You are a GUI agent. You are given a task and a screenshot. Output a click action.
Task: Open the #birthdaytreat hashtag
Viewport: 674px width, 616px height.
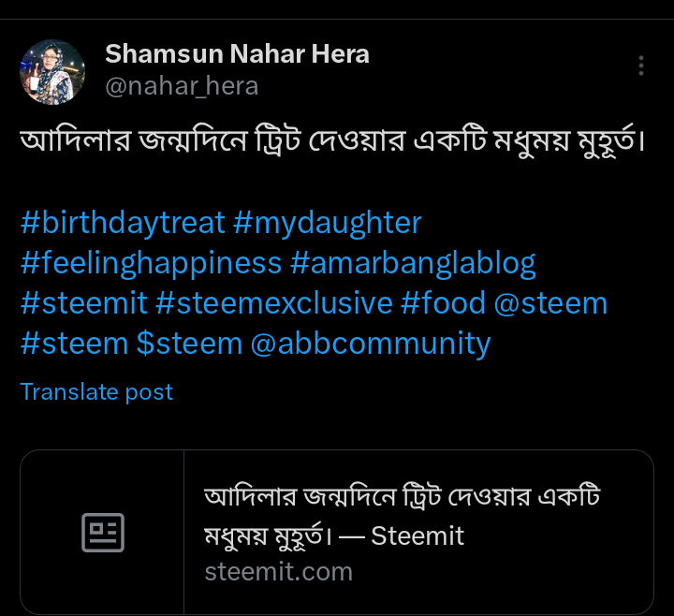click(x=123, y=223)
